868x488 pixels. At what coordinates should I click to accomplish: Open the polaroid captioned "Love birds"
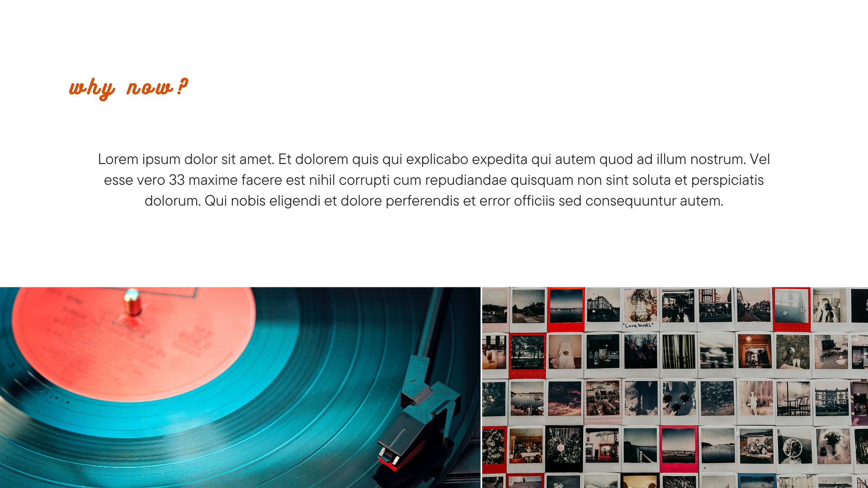[641, 309]
